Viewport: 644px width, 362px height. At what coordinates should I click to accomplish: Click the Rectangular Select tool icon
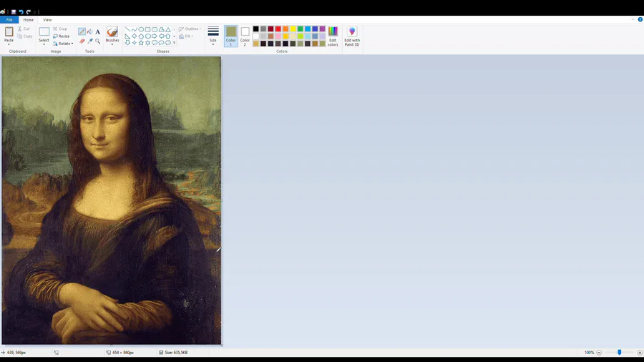pos(44,31)
